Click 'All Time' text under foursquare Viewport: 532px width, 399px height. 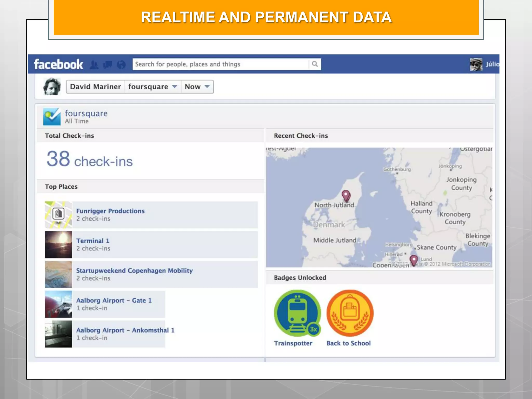(77, 121)
